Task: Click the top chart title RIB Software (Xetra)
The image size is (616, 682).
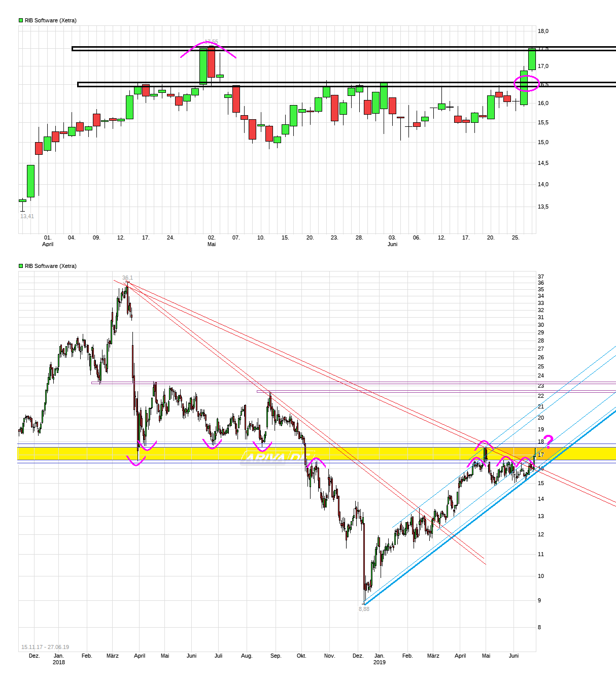Action: coord(51,20)
